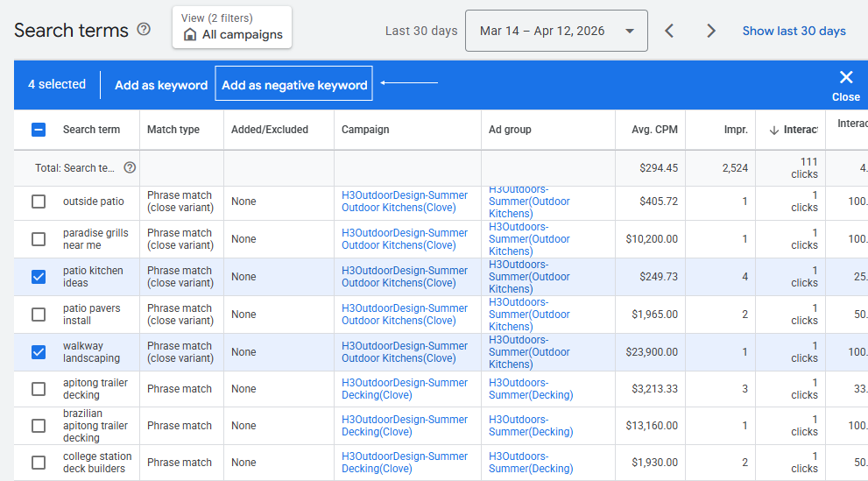Image resolution: width=868 pixels, height=481 pixels.
Task: Click the home icon beside All campaigns
Action: coord(190,35)
